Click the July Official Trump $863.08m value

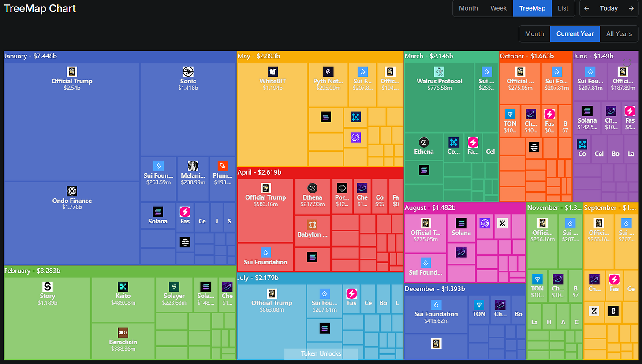(x=272, y=310)
